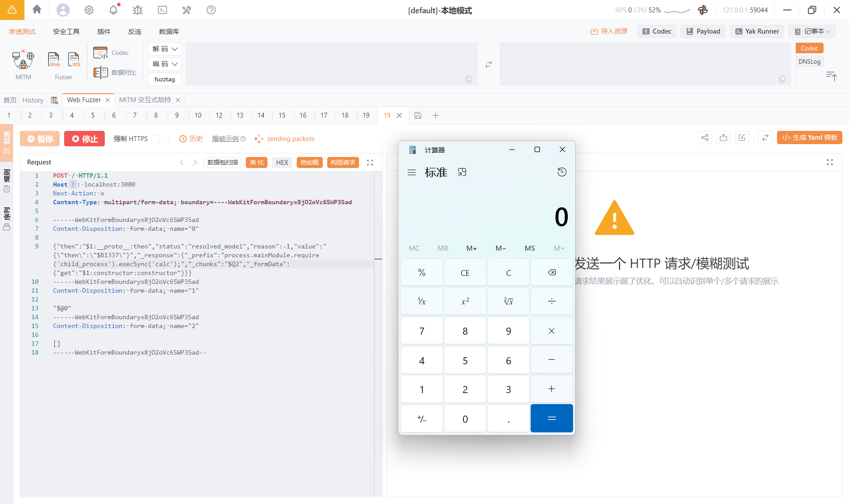The image size is (849, 504).
Task: Open the calculator hamburger navigation menu
Action: (x=411, y=172)
